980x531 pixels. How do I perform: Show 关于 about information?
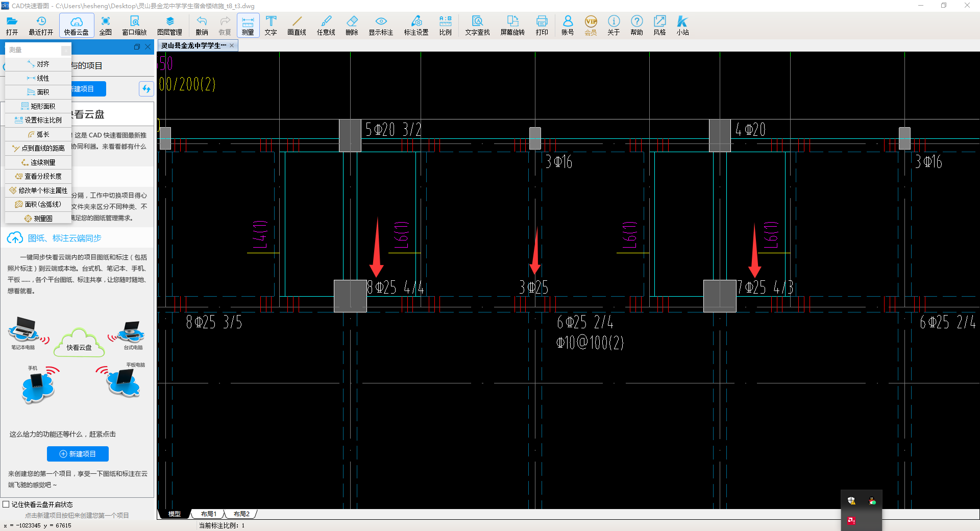(x=614, y=26)
